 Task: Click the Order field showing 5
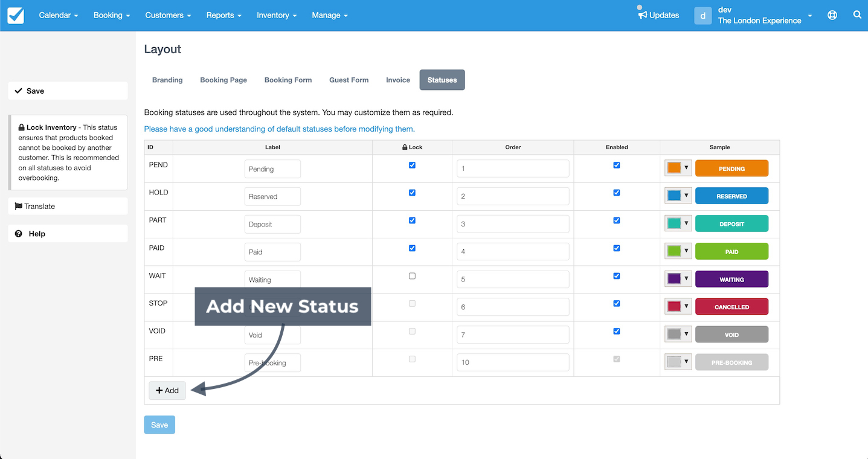point(513,279)
